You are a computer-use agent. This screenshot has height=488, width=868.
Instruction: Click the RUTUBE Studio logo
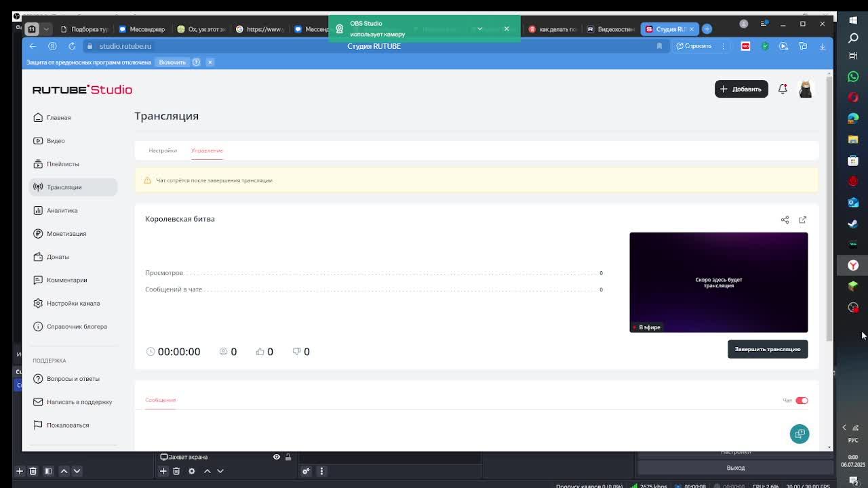(82, 89)
